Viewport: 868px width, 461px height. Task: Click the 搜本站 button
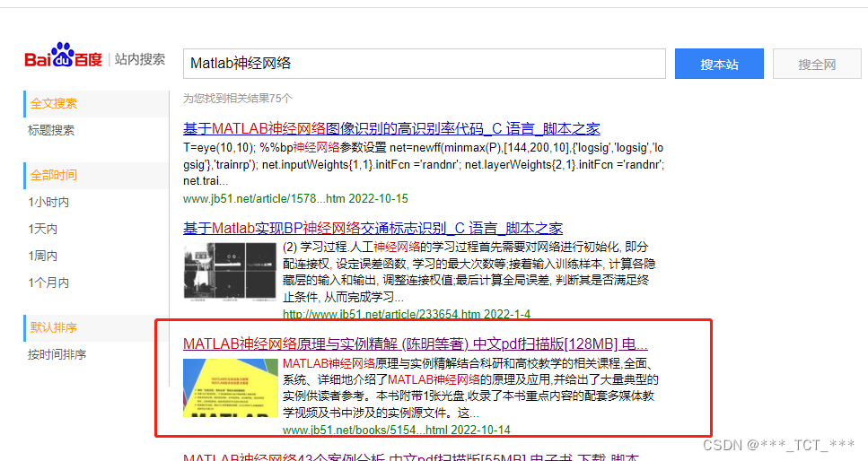[x=719, y=64]
